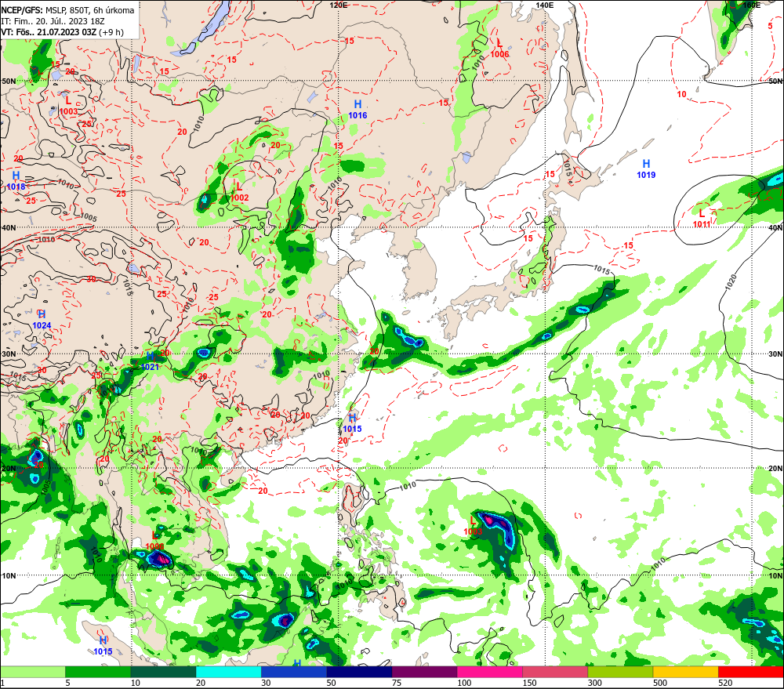Select the 'H 1019' high east of Japan
This screenshot has width=784, height=689.
646,169
